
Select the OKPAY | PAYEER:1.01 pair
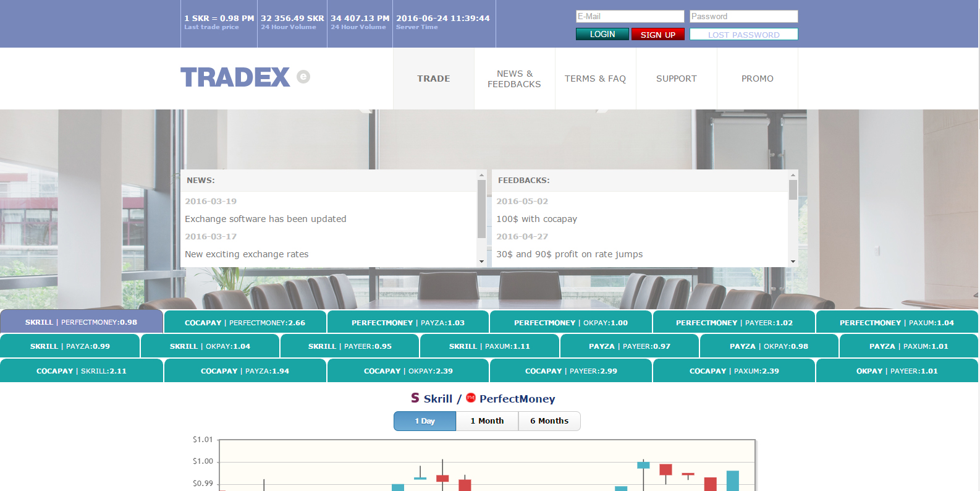(897, 371)
